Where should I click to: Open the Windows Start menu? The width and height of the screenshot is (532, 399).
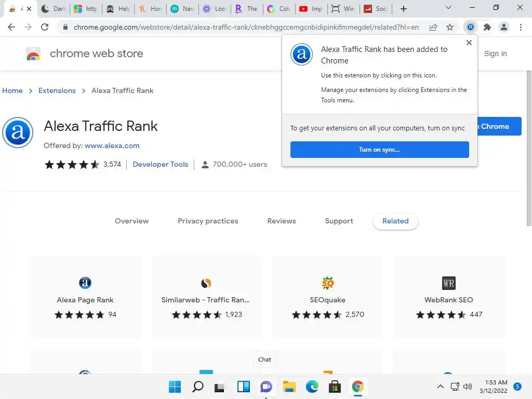click(175, 387)
